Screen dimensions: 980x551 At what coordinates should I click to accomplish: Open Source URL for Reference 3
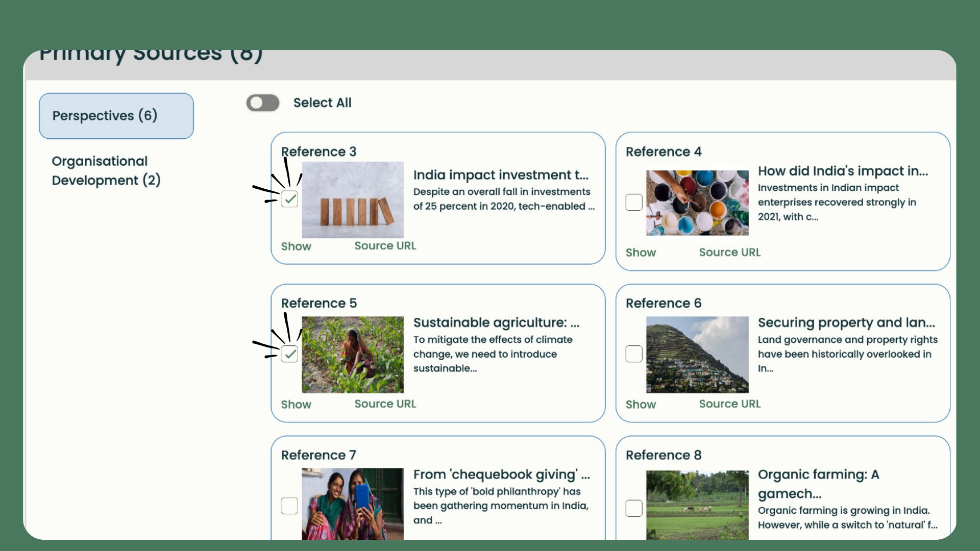[x=385, y=246]
